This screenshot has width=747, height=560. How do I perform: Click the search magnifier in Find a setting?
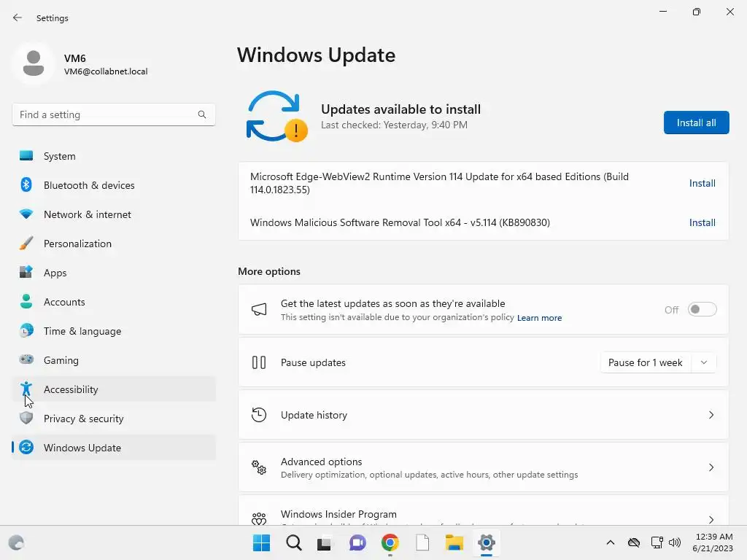[x=202, y=114]
